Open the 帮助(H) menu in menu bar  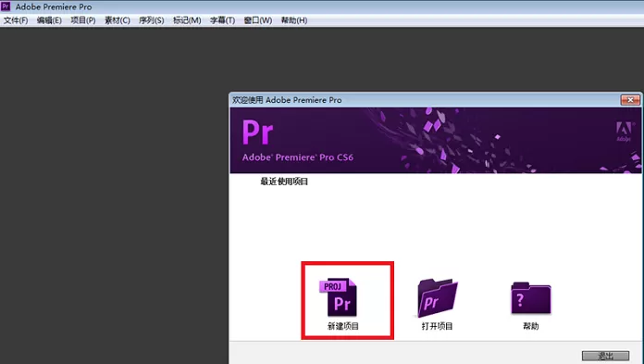tap(293, 20)
